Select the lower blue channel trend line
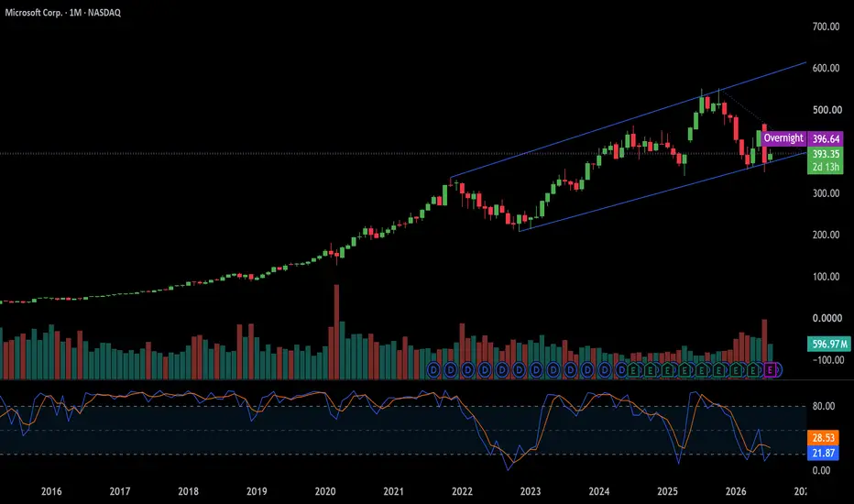Viewport: 854px width, 504px height. pyautogui.click(x=662, y=192)
